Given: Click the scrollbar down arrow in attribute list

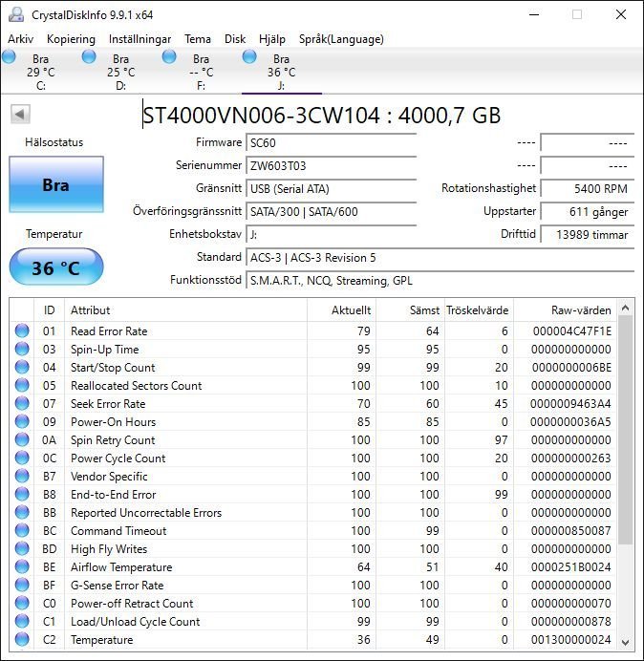Looking at the screenshot, I should pos(626,642).
